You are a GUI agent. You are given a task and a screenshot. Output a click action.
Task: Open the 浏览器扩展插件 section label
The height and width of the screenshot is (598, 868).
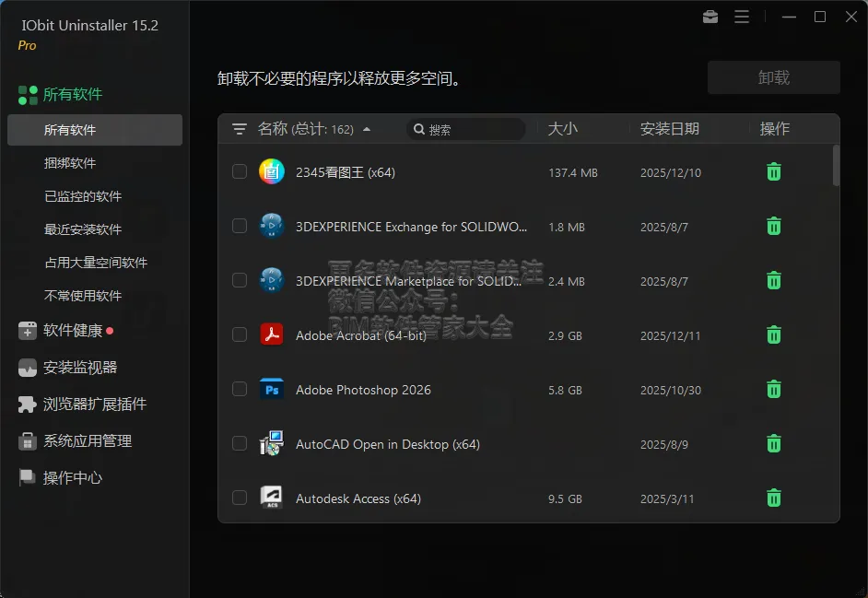point(95,405)
